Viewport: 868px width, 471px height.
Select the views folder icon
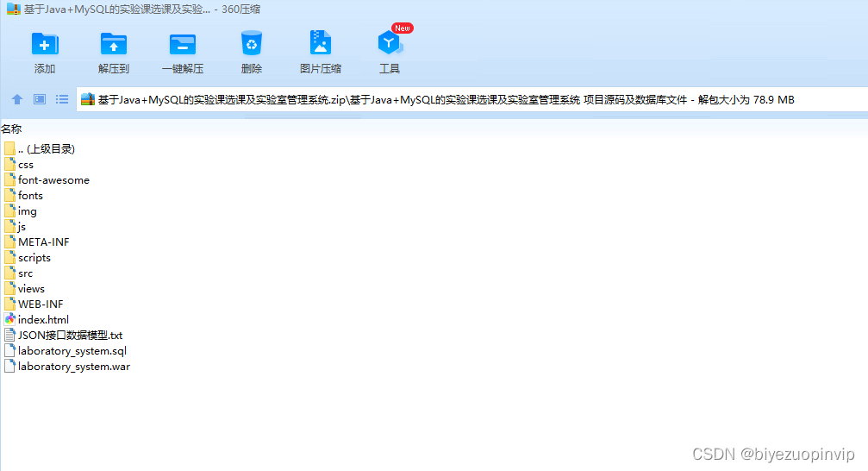[9, 288]
